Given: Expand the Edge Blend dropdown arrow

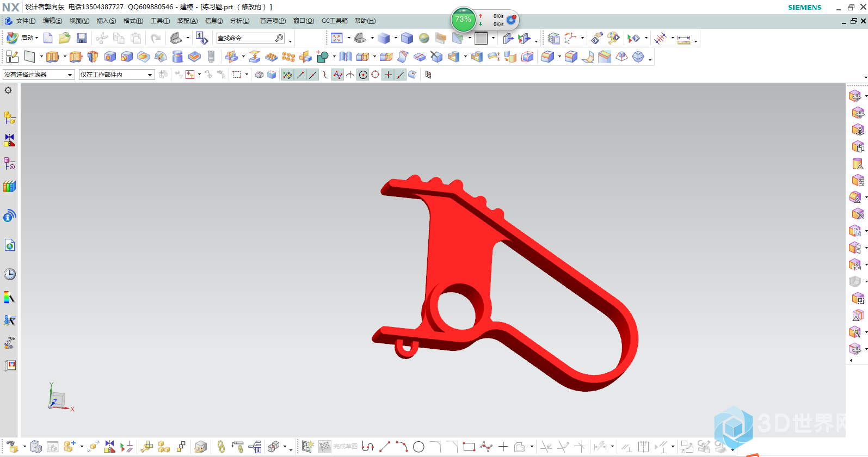Looking at the screenshot, I should click(x=559, y=57).
